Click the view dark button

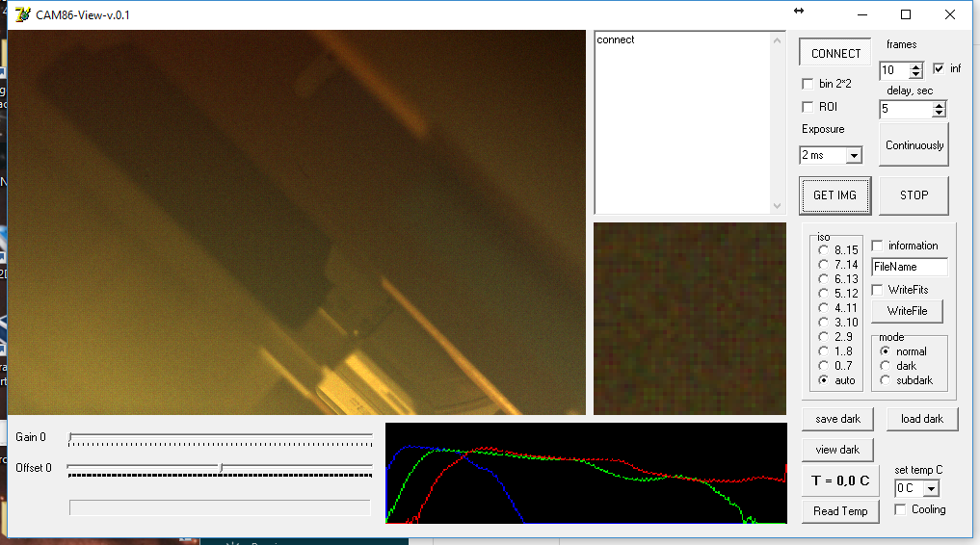coord(837,450)
